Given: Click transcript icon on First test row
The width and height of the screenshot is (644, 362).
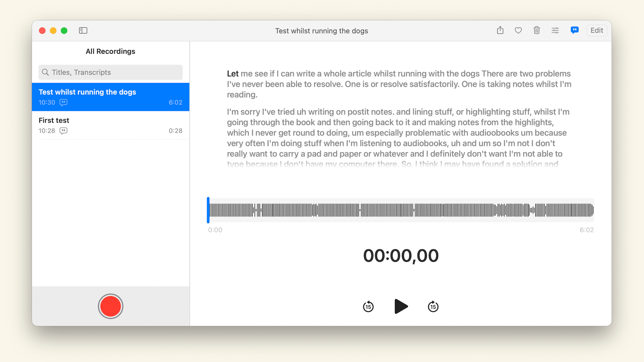Looking at the screenshot, I should [x=63, y=131].
